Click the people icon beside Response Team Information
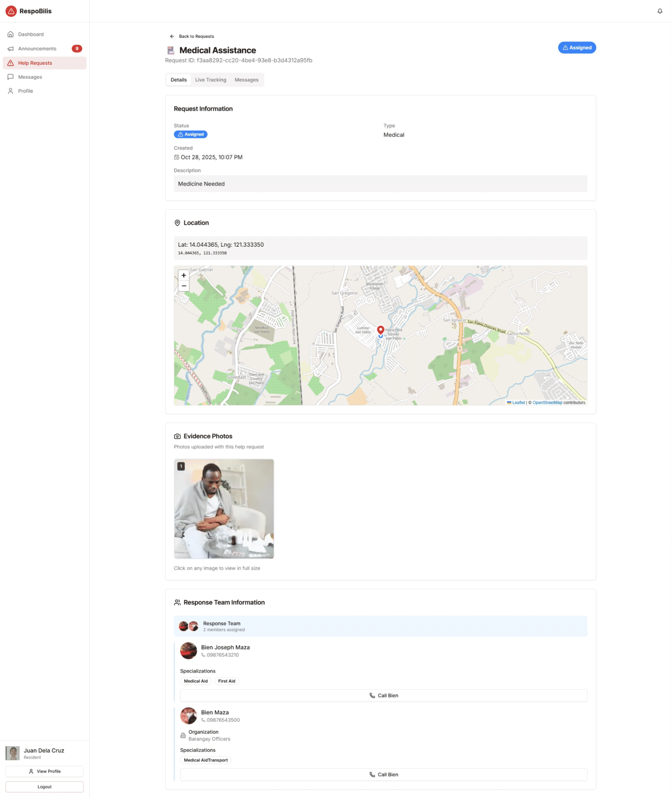Viewport: 672px width, 798px height. tap(177, 602)
